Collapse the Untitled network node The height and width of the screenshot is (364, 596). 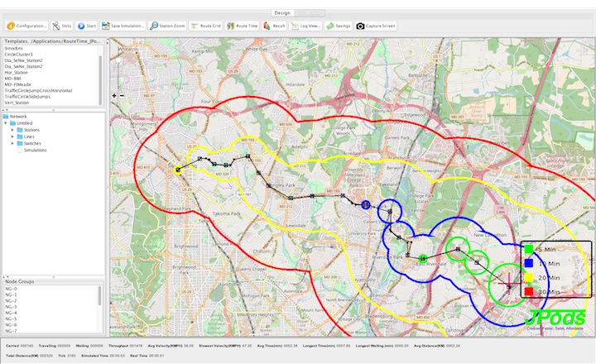click(x=6, y=124)
